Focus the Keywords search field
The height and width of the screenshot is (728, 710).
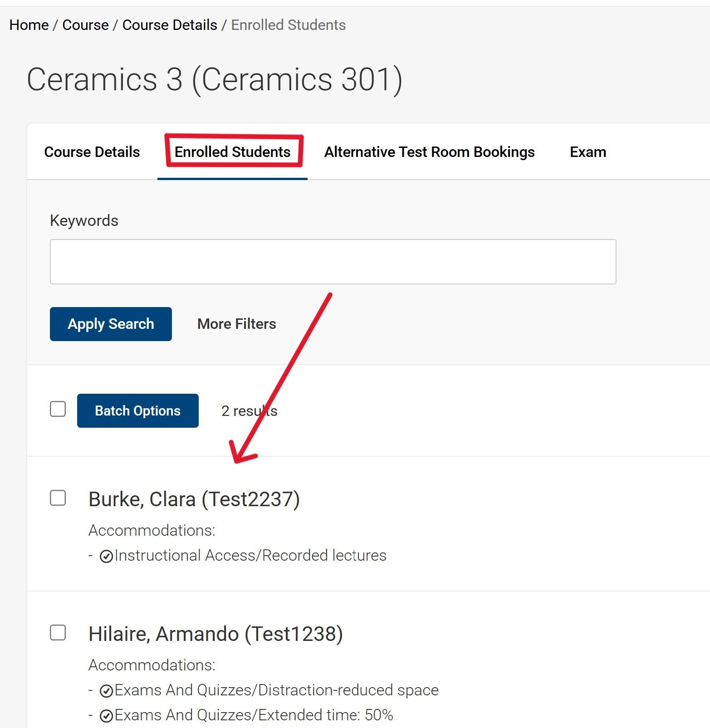[x=333, y=262]
